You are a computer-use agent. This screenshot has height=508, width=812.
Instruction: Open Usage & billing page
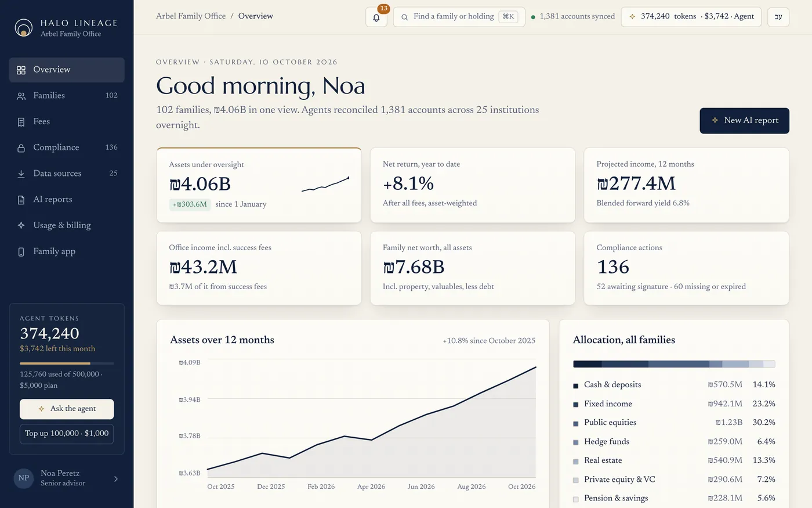(x=67, y=225)
